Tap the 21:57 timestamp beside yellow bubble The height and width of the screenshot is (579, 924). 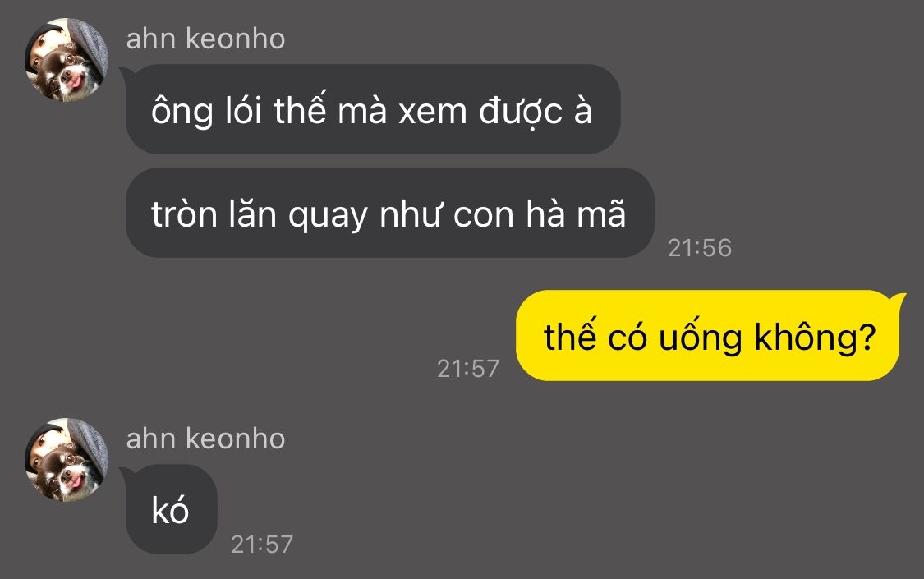pos(468,369)
